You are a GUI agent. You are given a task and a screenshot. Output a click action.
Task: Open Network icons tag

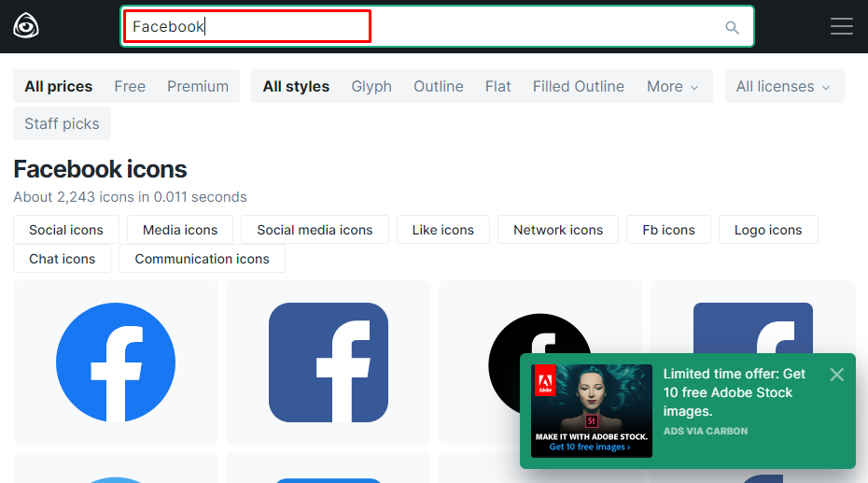tap(558, 230)
